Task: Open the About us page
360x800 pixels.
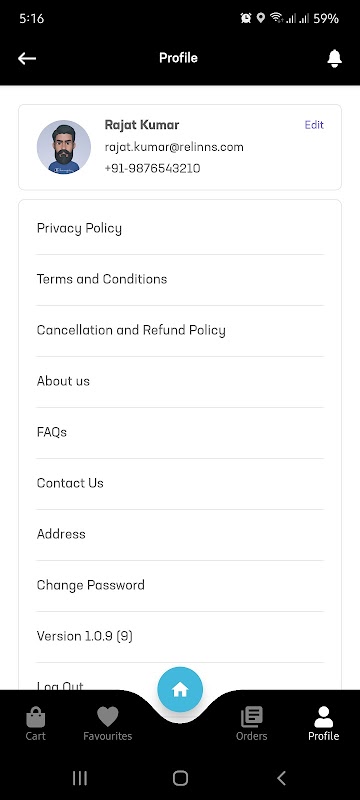Action: pyautogui.click(x=180, y=382)
